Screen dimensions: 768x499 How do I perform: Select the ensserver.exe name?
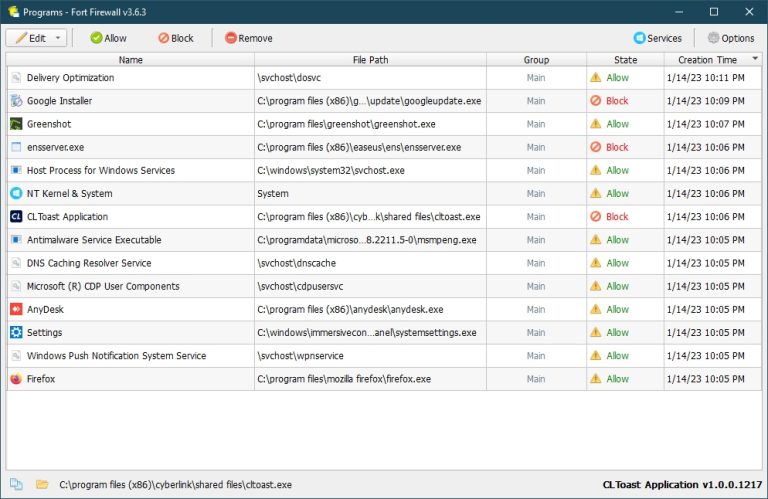[55, 147]
